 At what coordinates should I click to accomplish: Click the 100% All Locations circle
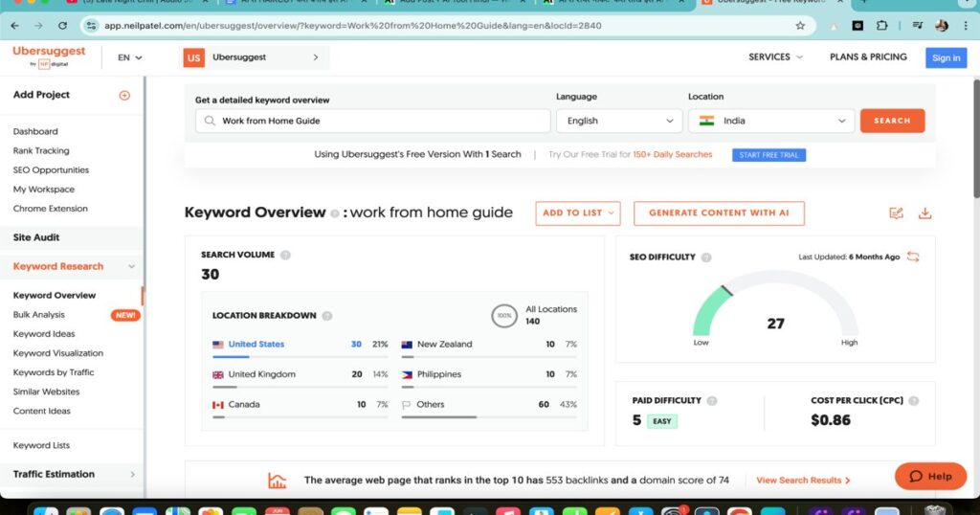click(x=503, y=316)
